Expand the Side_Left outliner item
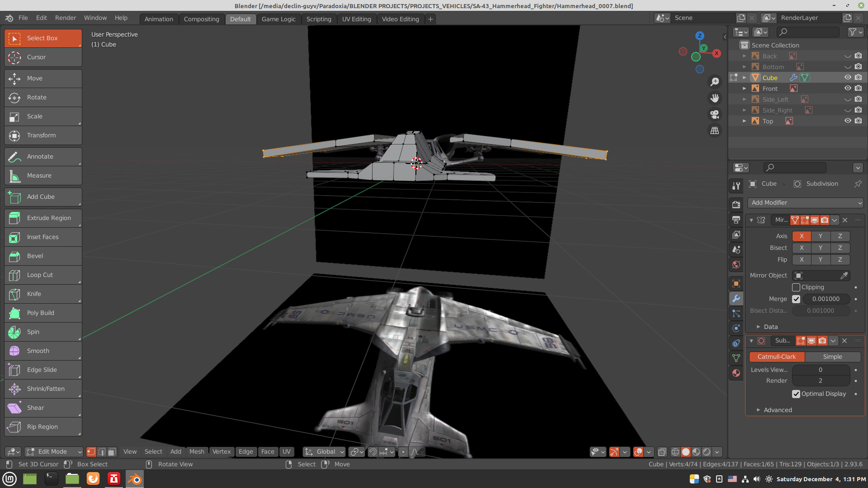This screenshot has width=868, height=488. tap(744, 99)
